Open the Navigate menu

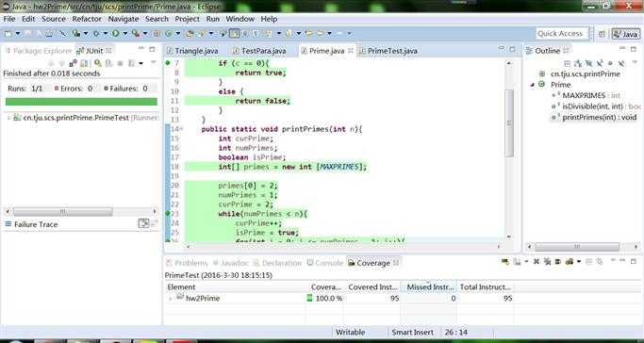coord(124,19)
